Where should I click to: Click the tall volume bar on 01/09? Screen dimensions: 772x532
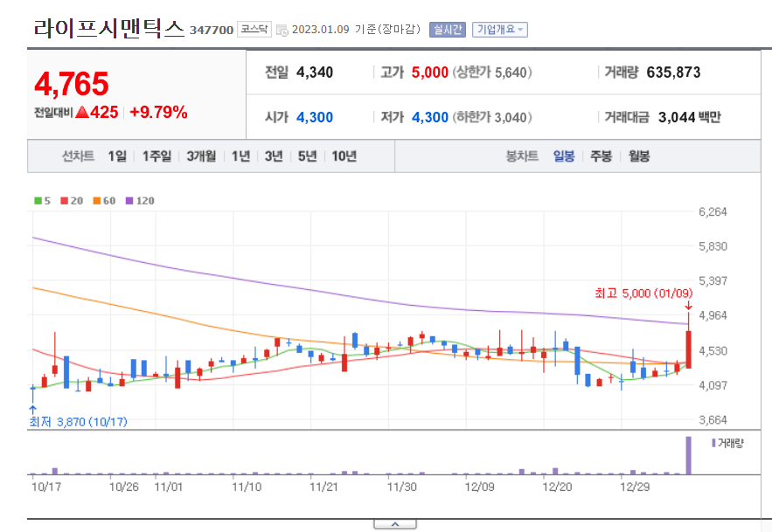688,455
